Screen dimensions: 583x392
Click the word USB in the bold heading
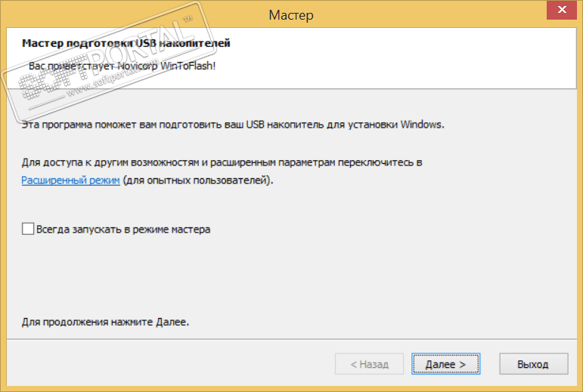click(145, 43)
